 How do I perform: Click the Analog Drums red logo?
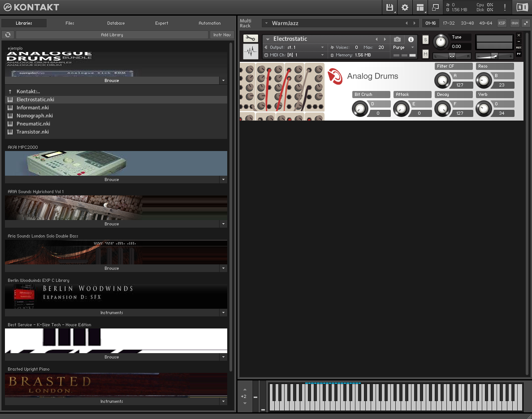pos(335,76)
